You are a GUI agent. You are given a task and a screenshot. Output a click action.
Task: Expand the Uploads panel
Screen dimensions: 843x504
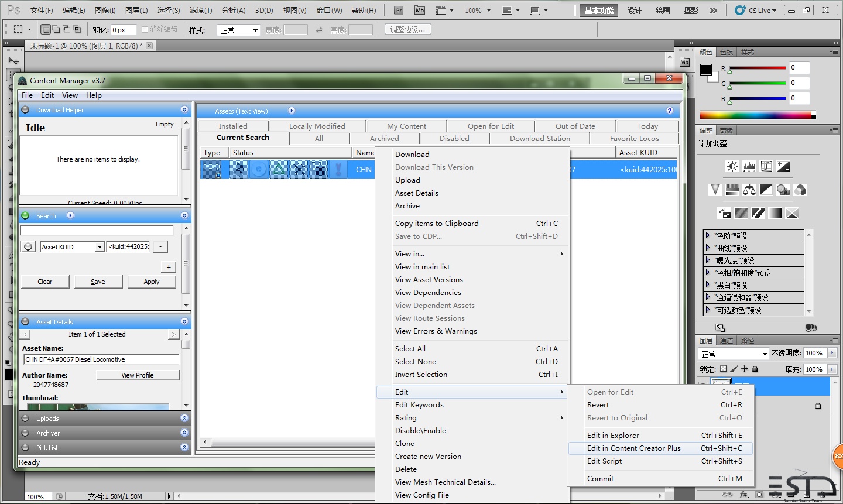pos(184,418)
